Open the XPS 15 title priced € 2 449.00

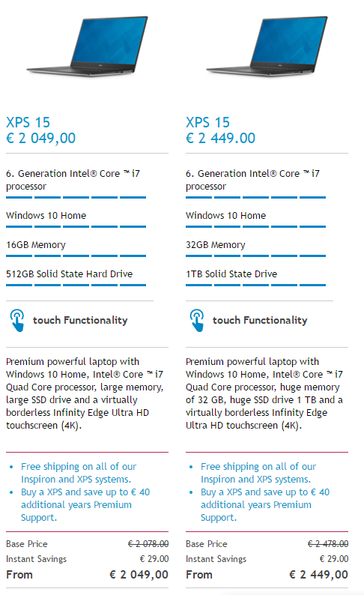coord(207,123)
